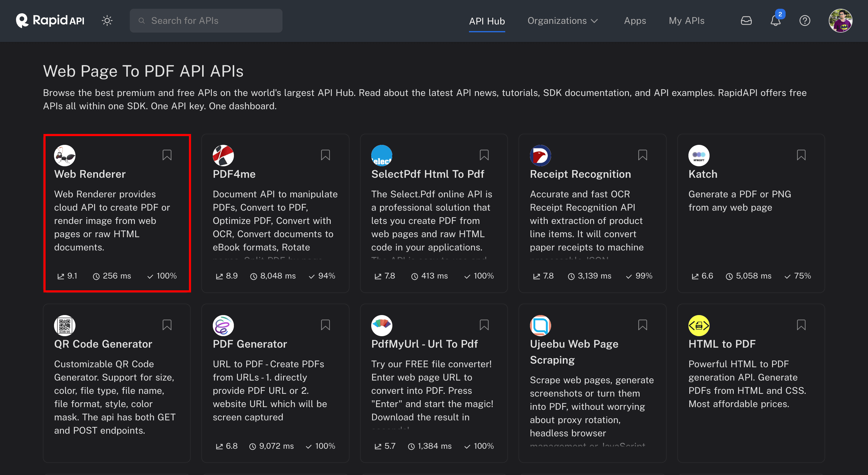Click the PDF Generator swirl logo

click(x=223, y=325)
